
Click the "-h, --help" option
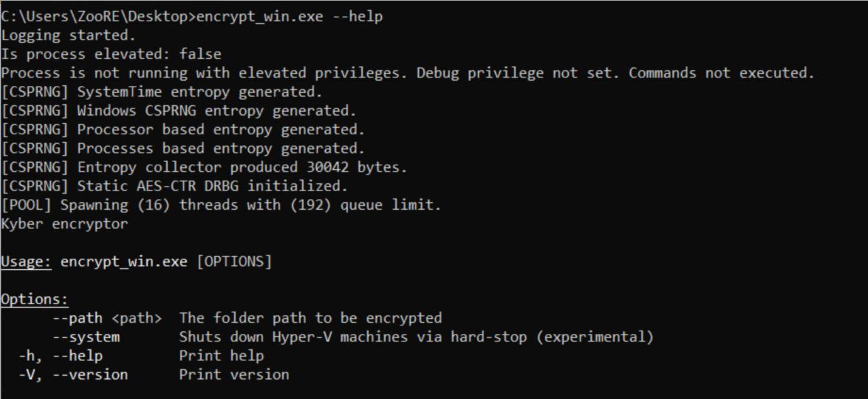61,356
